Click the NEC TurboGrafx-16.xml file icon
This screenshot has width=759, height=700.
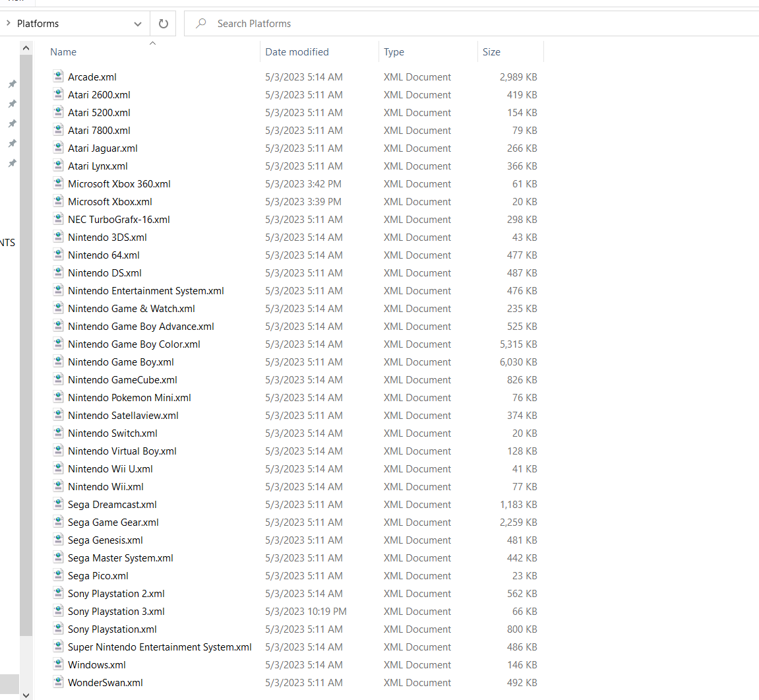(x=58, y=219)
